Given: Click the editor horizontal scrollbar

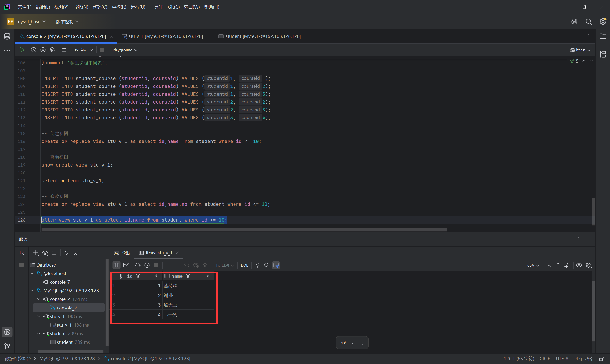Looking at the screenshot, I should (244, 230).
